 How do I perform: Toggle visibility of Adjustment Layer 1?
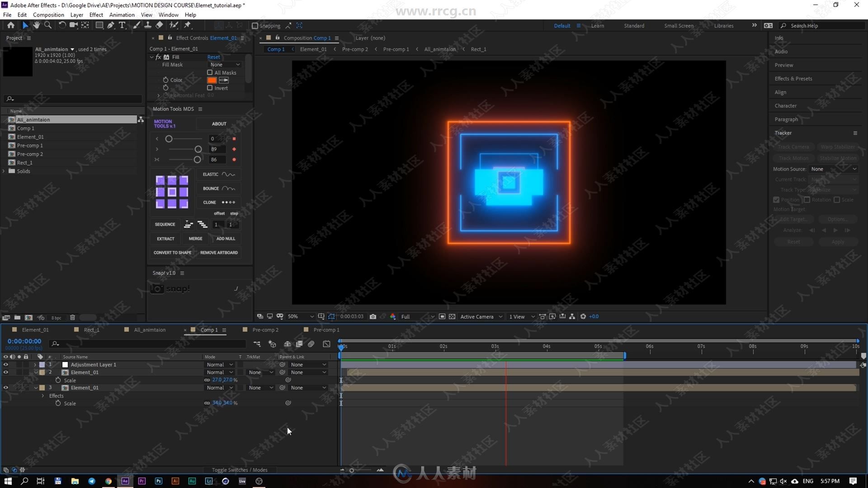(6, 364)
